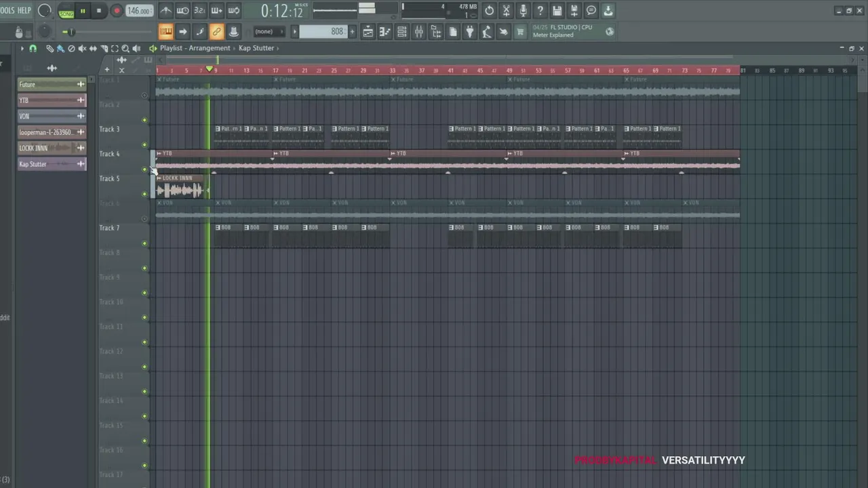Toggle the 3-2-1 countdown before recording
Screen dimensions: 868x488
point(199,11)
